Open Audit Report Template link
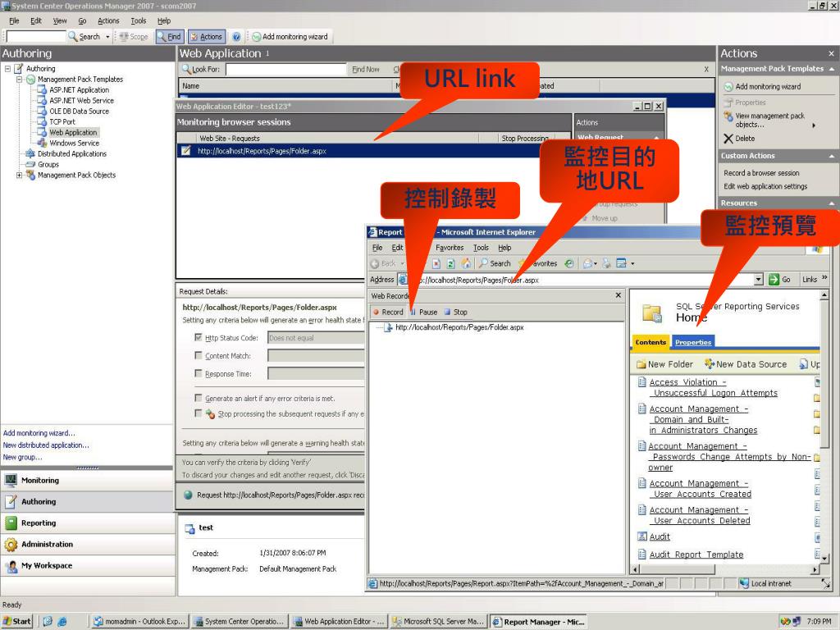Image resolution: width=840 pixels, height=630 pixels. 696,555
